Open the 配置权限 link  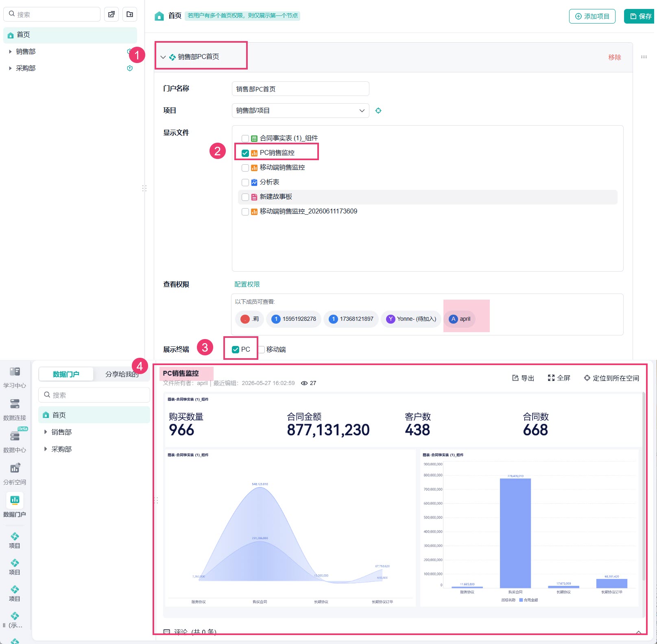[247, 284]
